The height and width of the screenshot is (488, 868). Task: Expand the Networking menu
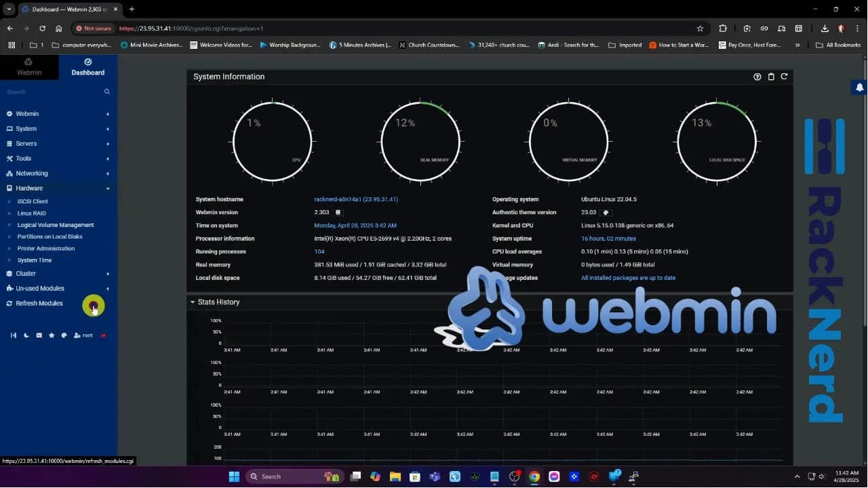31,174
